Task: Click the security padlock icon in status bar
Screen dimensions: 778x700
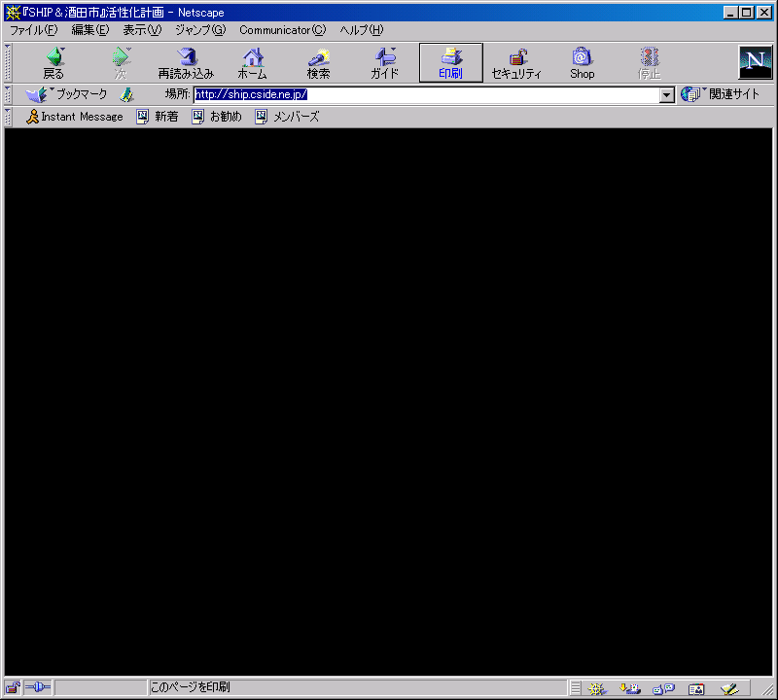Action: [13, 687]
